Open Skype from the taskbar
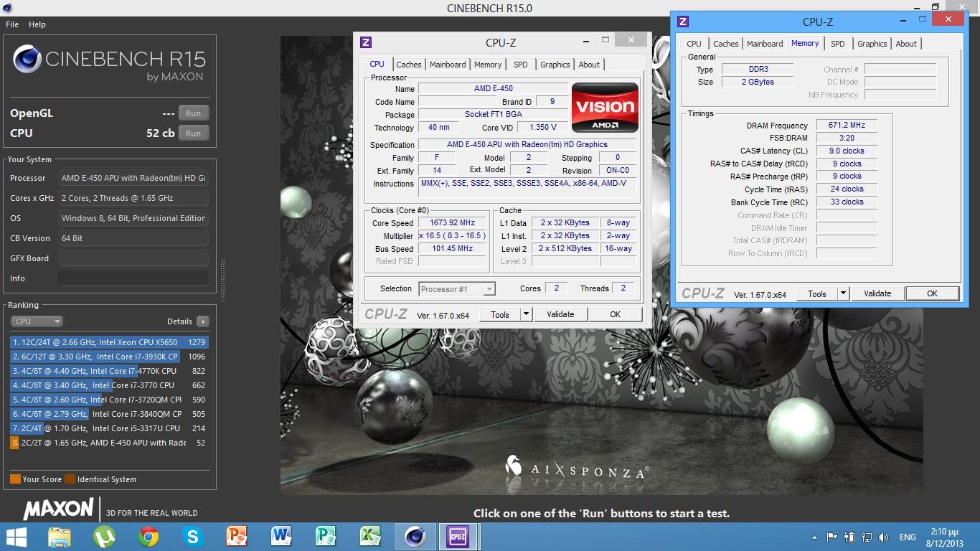This screenshot has width=980, height=551. point(192,537)
